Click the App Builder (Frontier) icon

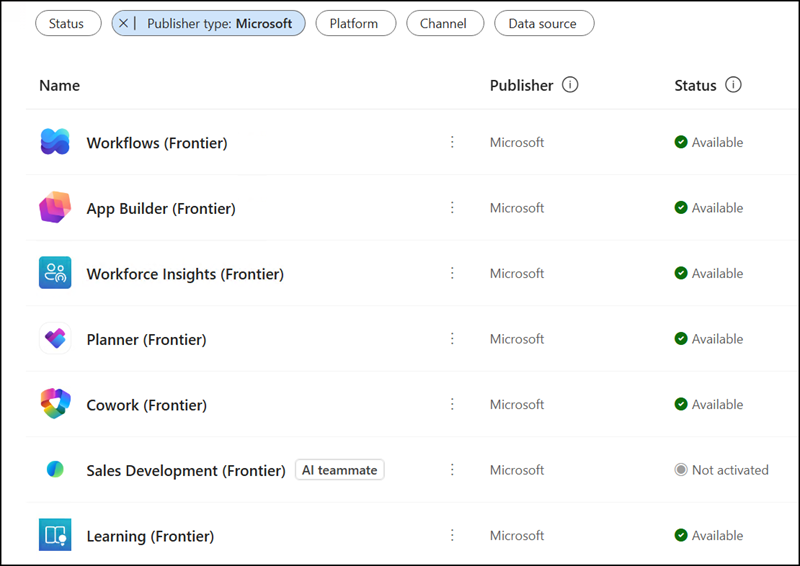pos(55,208)
